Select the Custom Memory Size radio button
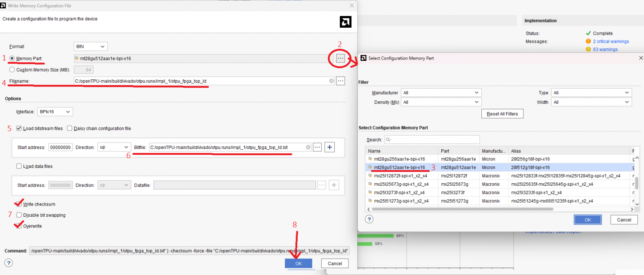The width and height of the screenshot is (644, 275). pos(12,70)
